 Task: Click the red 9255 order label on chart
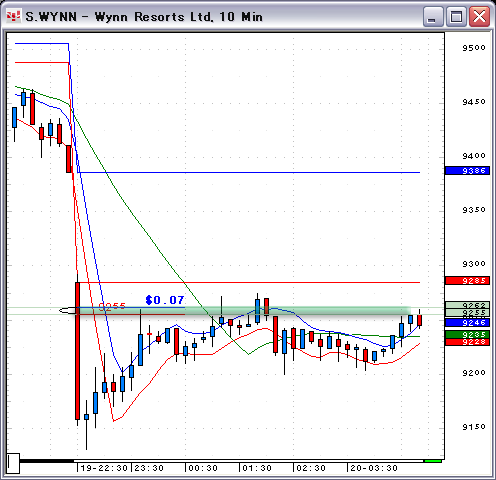[x=112, y=306]
